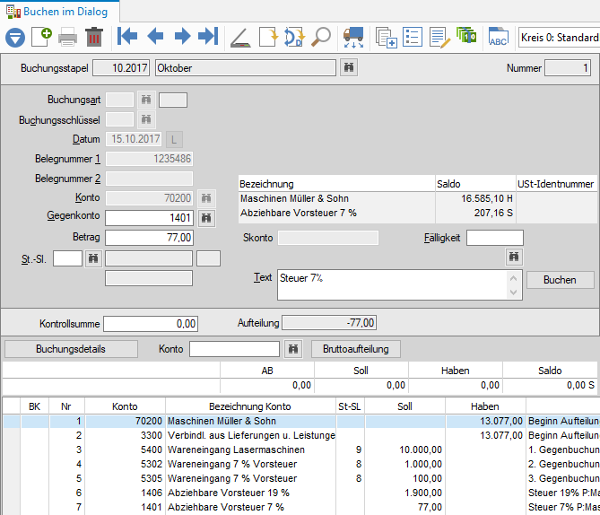Select row with Konto 5302
Image resolution: width=600 pixels, height=515 pixels.
pos(300,464)
